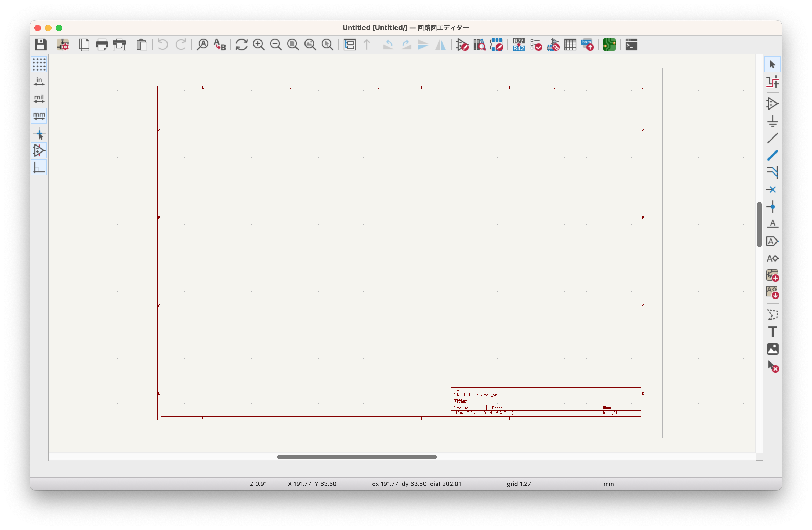Image resolution: width=812 pixels, height=530 pixels.
Task: Print the schematic
Action: tap(102, 45)
